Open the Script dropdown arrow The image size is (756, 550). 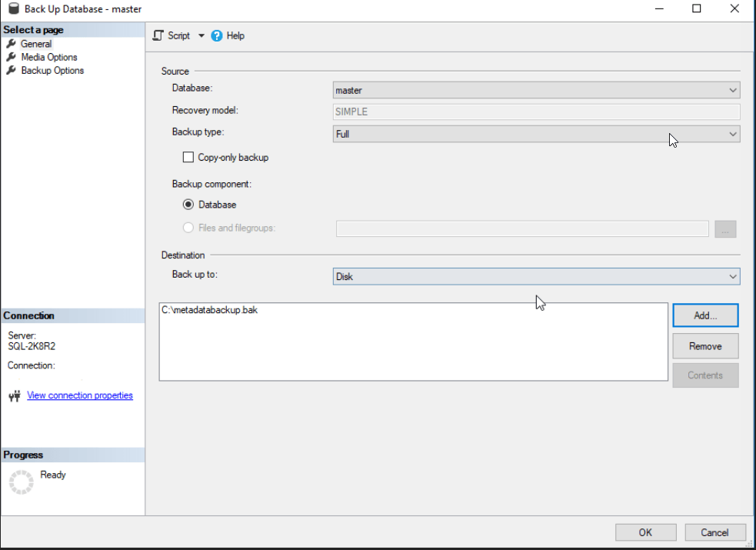tap(201, 35)
